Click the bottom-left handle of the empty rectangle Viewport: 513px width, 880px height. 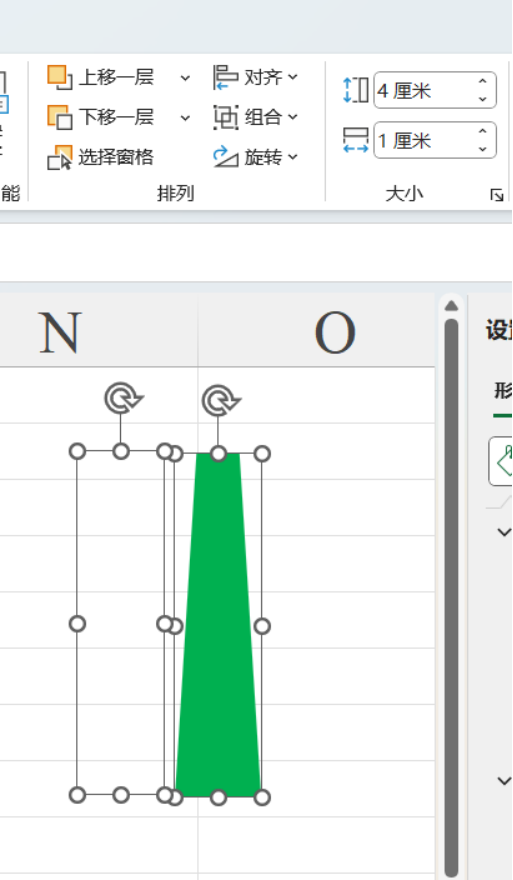77,795
